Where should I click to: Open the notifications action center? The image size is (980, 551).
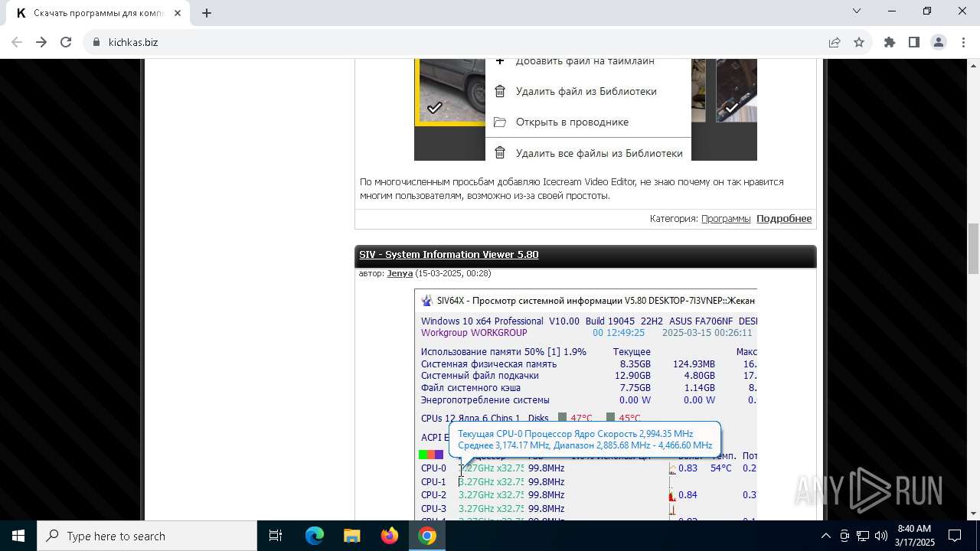pos(955,536)
